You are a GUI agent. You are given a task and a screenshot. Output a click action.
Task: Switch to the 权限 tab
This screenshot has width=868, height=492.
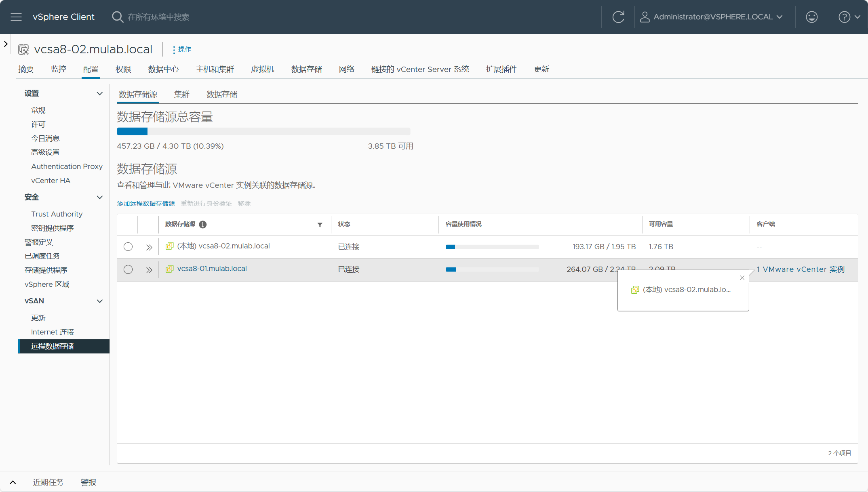pos(123,69)
